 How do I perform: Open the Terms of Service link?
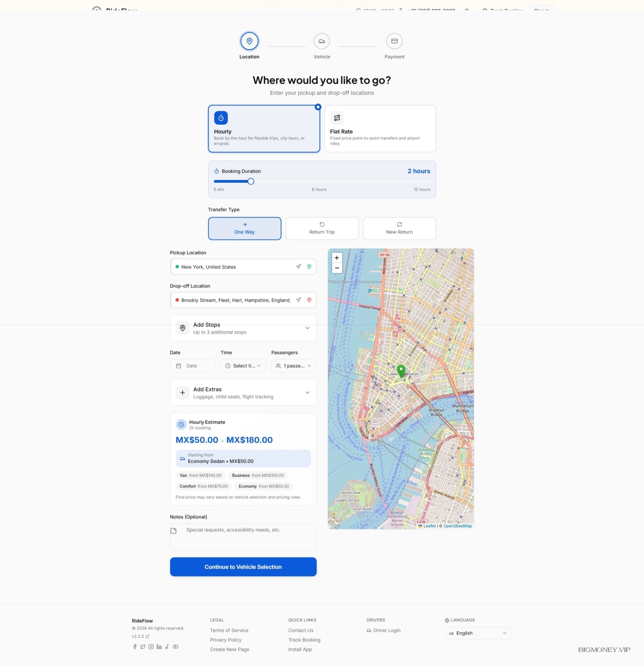coord(229,630)
